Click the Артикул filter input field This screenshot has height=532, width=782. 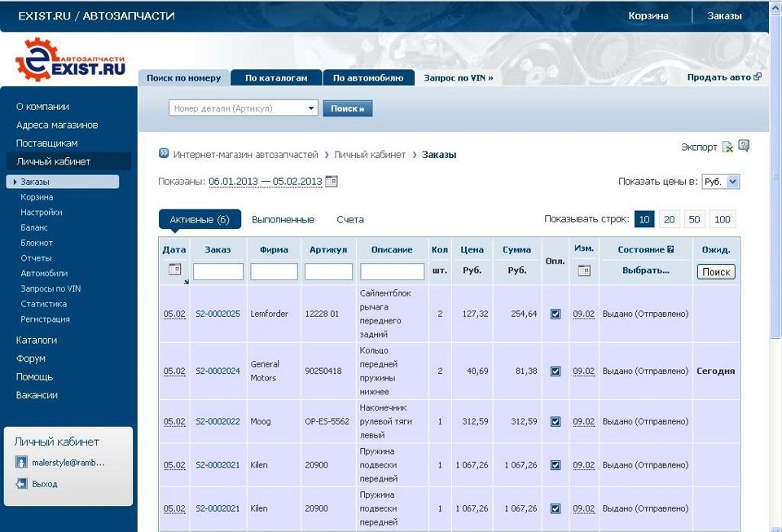click(328, 271)
